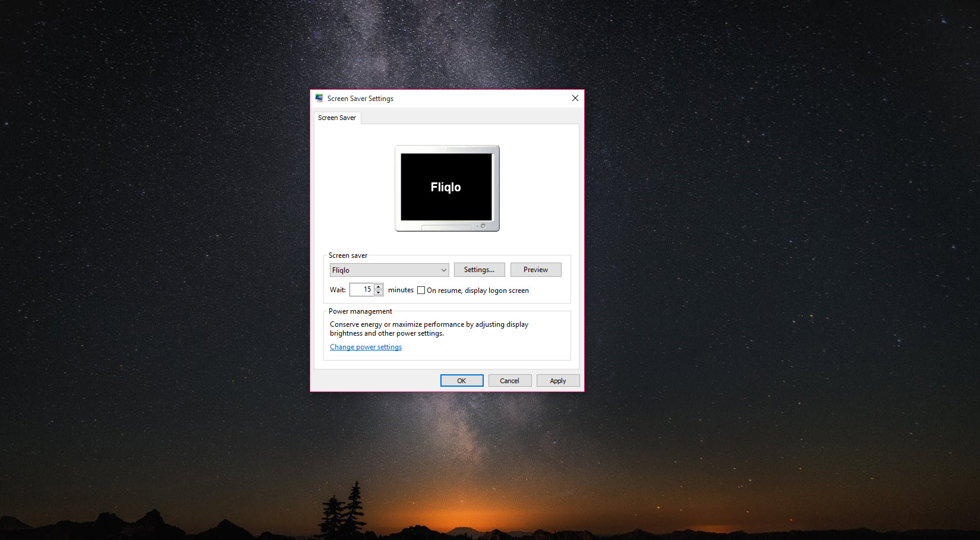Click the 'On resume, display logon screen' label text
Screen dimensions: 980x540
(477, 290)
